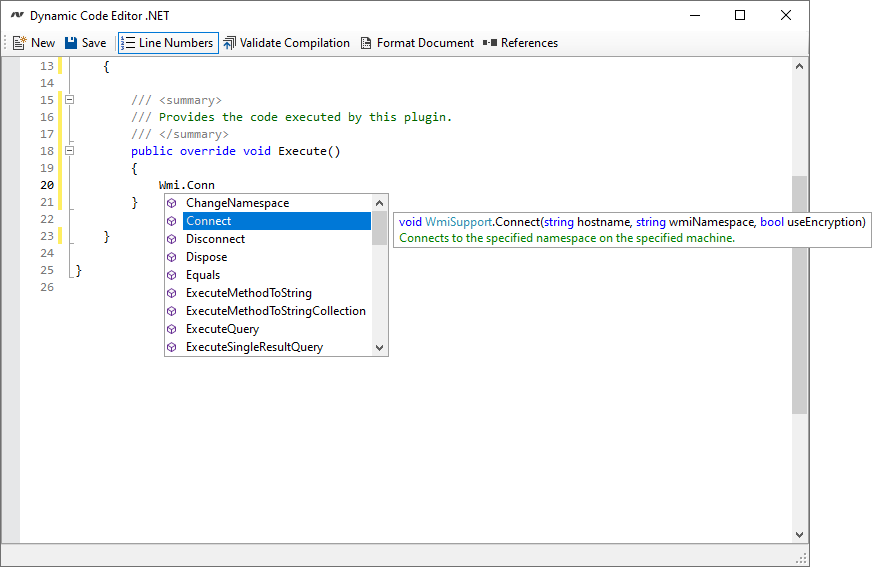Click the toolbar drag grip handle
876x573 pixels.
click(6, 43)
